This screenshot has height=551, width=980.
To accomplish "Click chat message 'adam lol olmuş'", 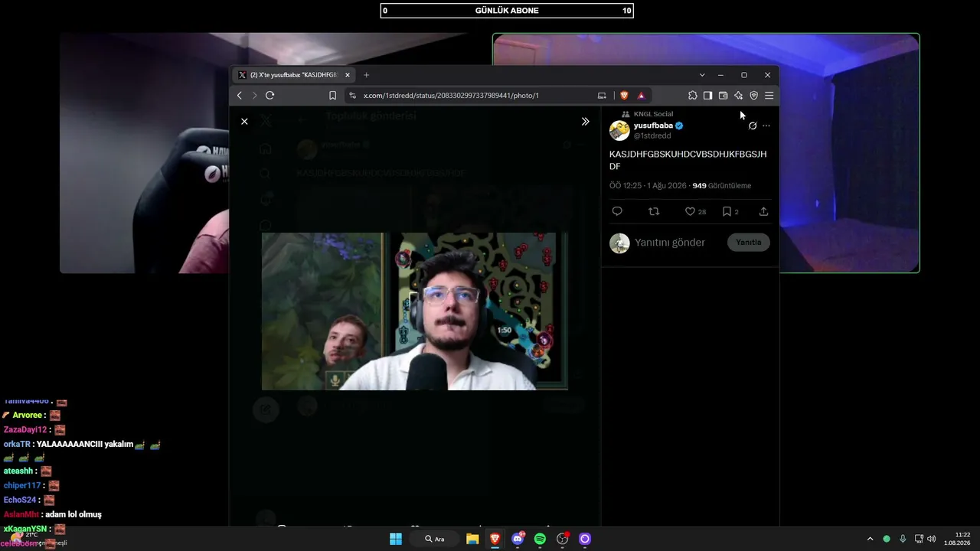I will pos(73,514).
